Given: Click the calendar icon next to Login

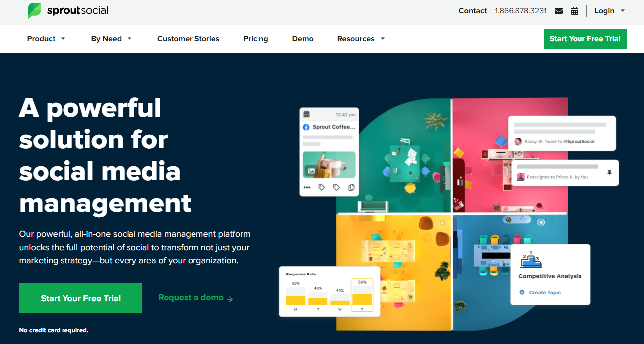Looking at the screenshot, I should click(575, 11).
